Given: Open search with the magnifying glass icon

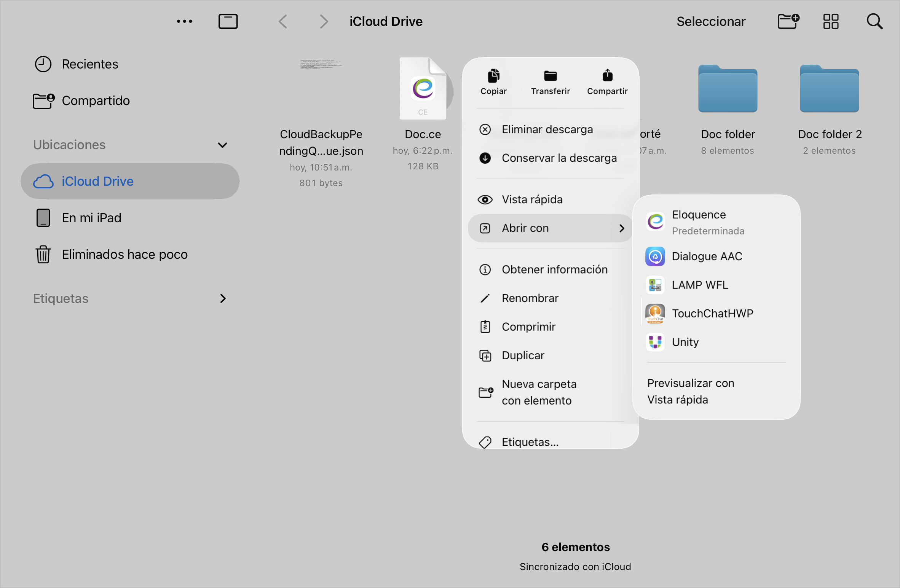Looking at the screenshot, I should click(x=874, y=21).
